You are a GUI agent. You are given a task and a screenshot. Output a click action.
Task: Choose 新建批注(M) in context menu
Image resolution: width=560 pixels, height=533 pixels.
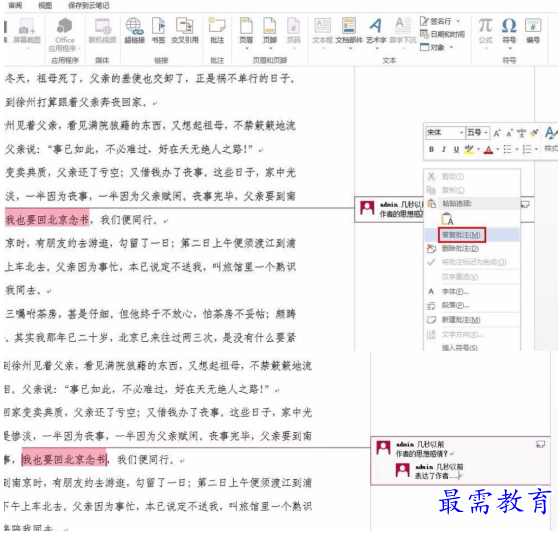pyautogui.click(x=471, y=320)
